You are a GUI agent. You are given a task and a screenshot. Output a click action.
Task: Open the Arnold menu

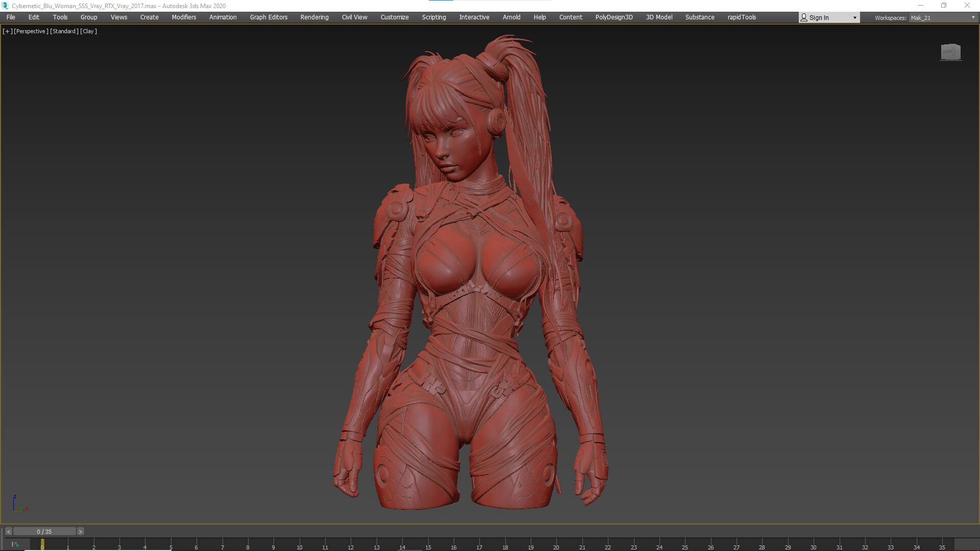pyautogui.click(x=511, y=17)
